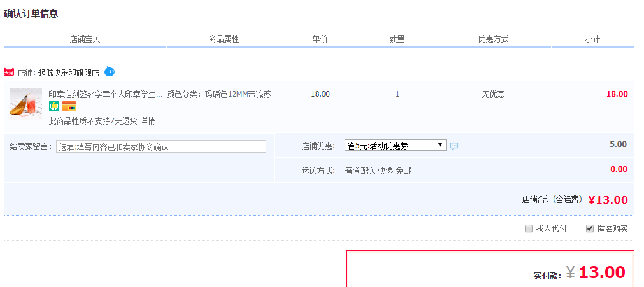Open the 起航快乐印旗舰店 store link

(68, 73)
